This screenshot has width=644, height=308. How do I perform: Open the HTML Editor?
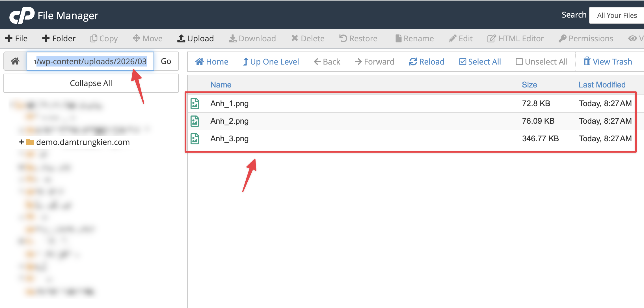515,38
